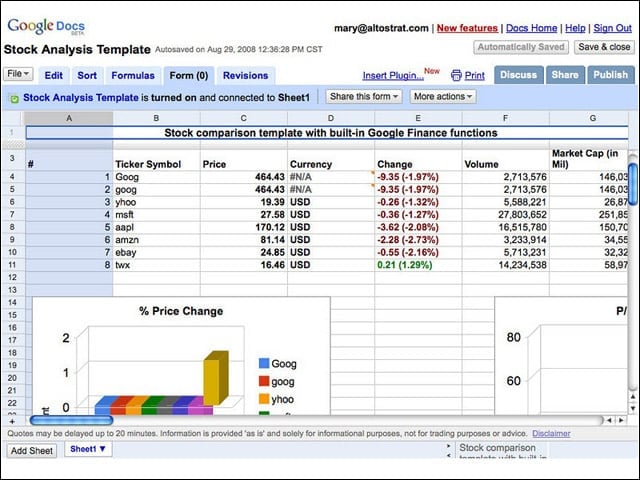Click the tall yellow bar in the chart

tap(216, 378)
